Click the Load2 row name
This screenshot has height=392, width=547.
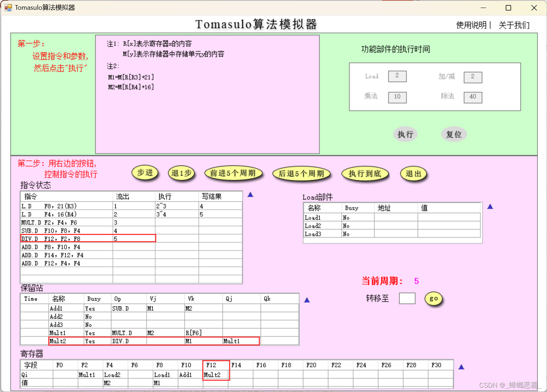click(x=313, y=226)
